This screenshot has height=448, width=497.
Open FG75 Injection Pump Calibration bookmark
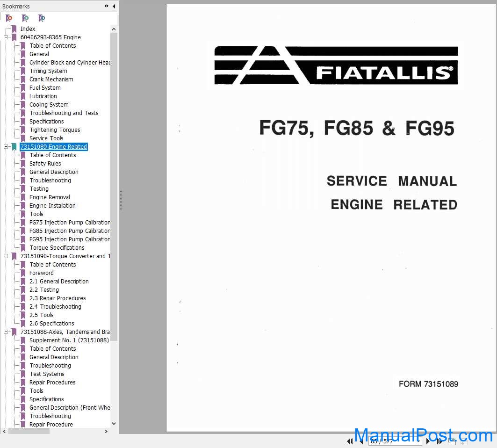coord(70,222)
